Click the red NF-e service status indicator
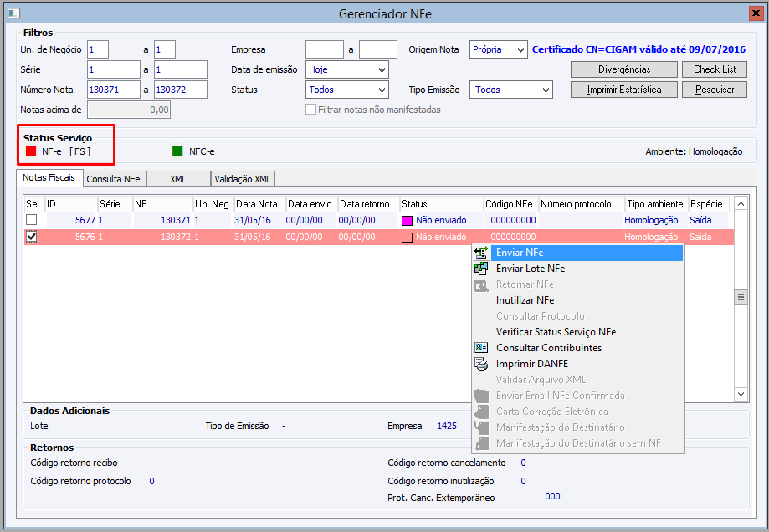This screenshot has width=769, height=532. [x=31, y=151]
